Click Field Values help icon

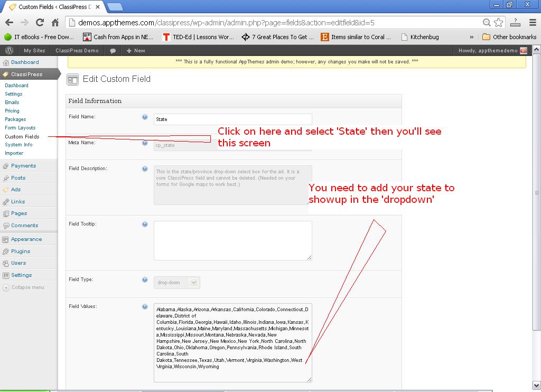pos(145,307)
